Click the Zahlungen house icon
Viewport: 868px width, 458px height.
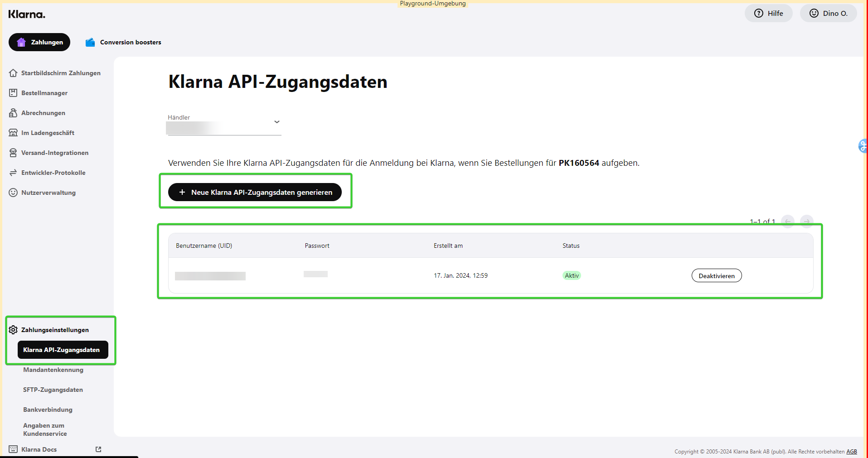pyautogui.click(x=21, y=42)
